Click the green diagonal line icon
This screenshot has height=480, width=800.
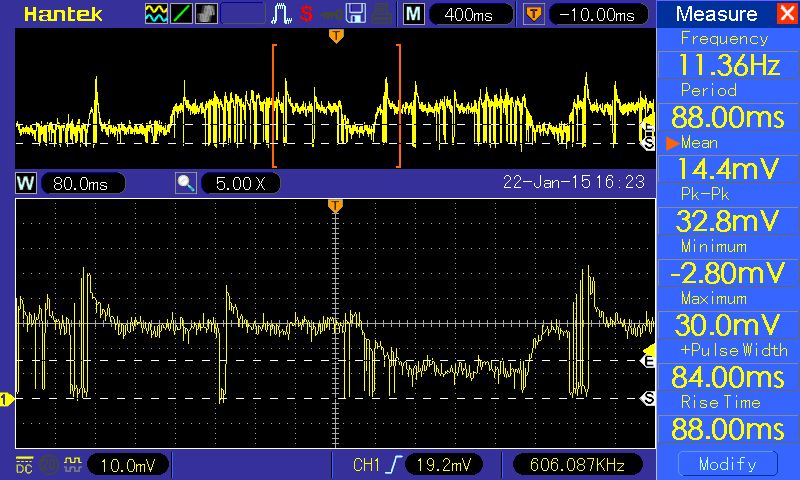pos(181,14)
